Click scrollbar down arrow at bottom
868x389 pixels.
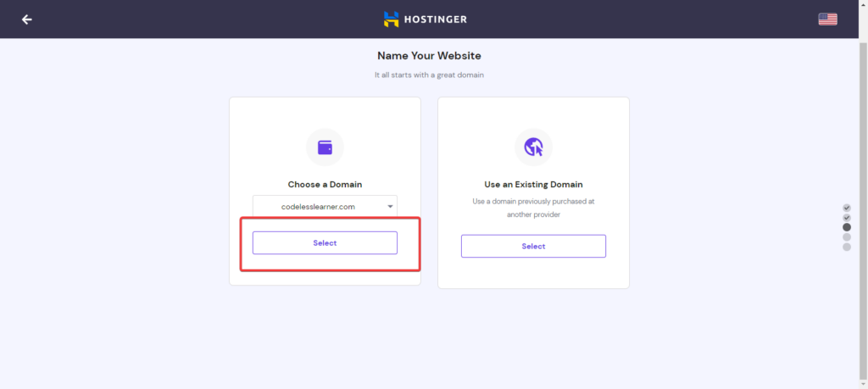click(863, 384)
